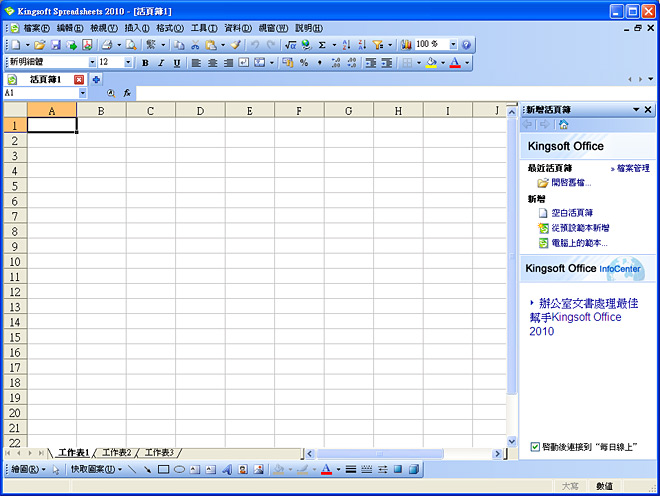The height and width of the screenshot is (496, 660).
Task: Click the 從預設範本新增 link
Action: 580,228
